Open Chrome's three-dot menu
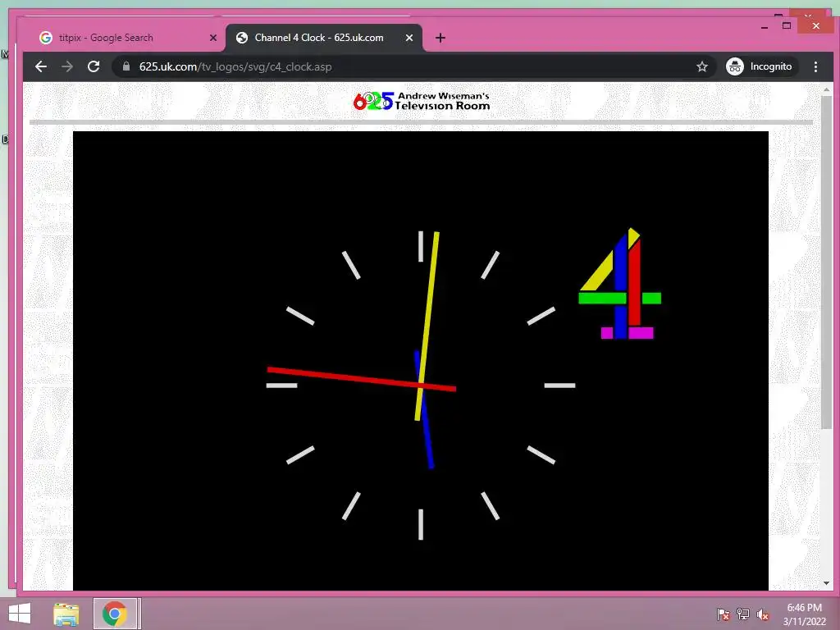Screen dimensions: 840x630 (x=815, y=66)
